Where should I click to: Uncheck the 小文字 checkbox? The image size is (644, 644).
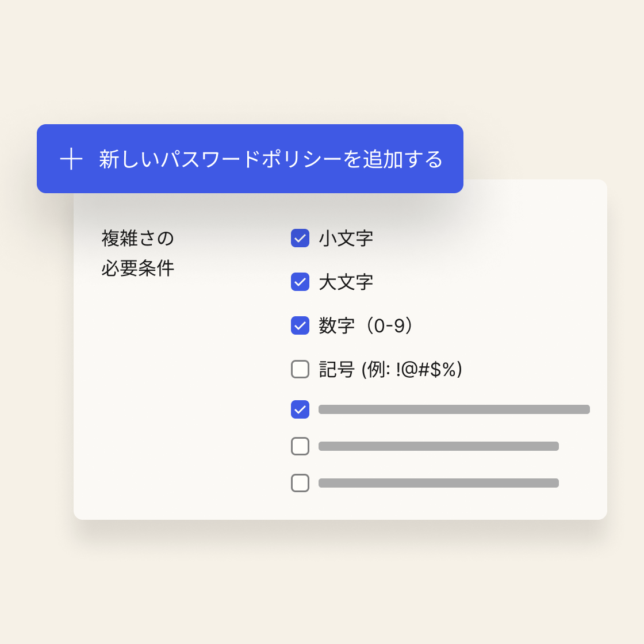tap(300, 238)
